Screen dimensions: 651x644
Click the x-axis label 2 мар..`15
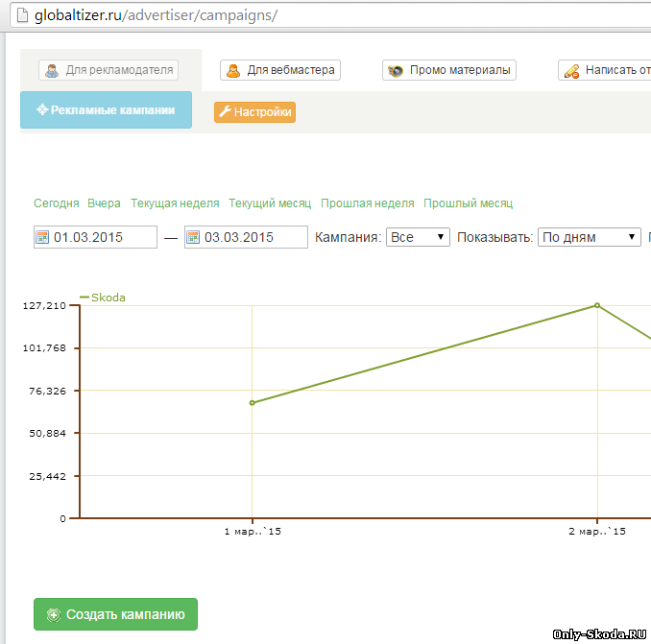click(597, 532)
